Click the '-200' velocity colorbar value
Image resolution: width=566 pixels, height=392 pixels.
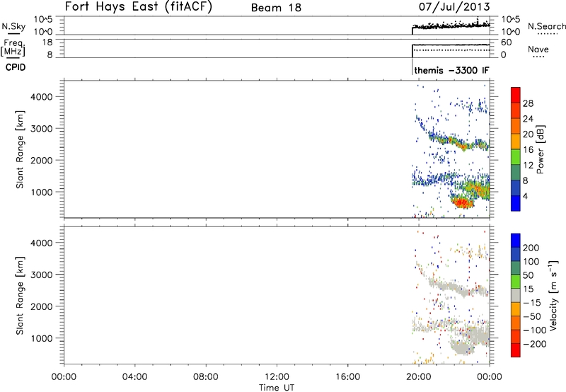[534, 344]
